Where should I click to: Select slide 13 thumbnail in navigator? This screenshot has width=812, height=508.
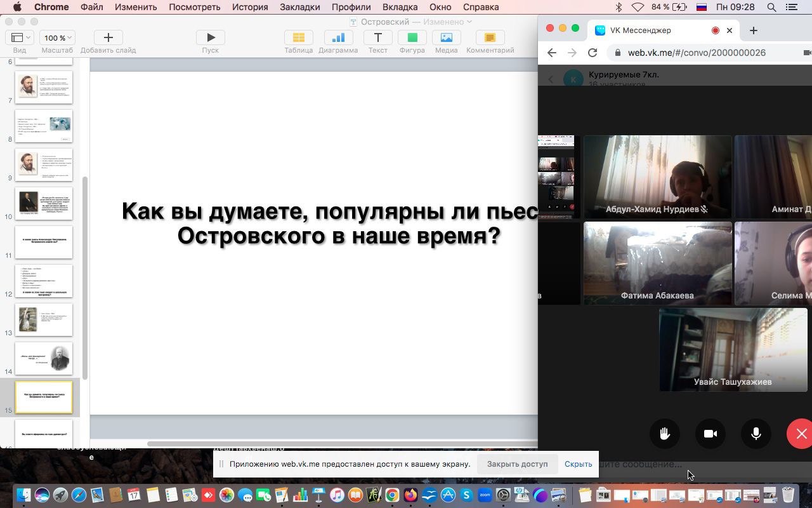point(44,319)
